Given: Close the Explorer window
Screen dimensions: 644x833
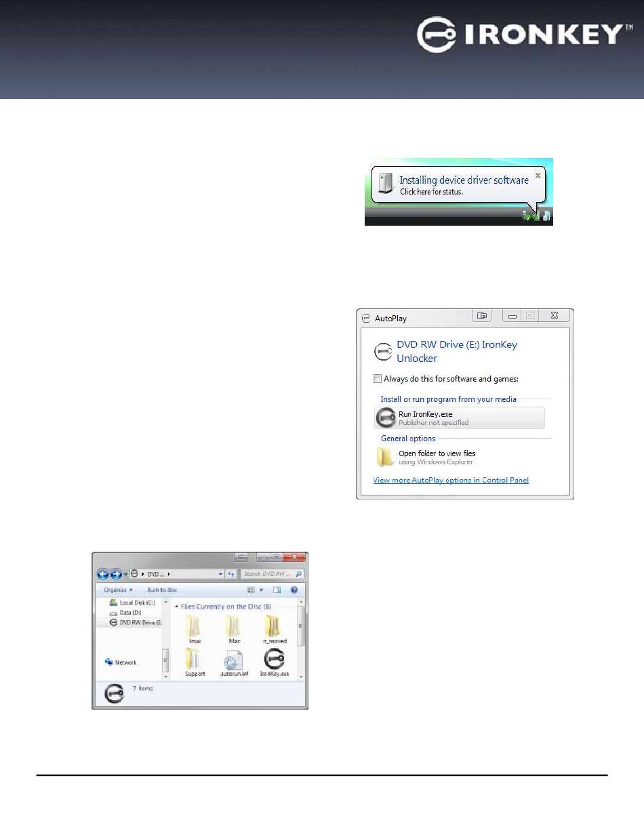Looking at the screenshot, I should coord(294,557).
